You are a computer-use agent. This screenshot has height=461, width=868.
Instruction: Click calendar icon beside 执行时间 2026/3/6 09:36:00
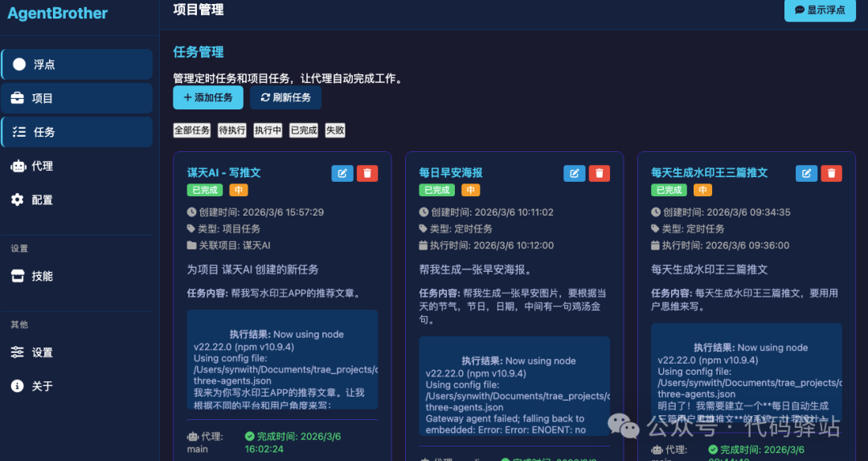click(x=656, y=245)
